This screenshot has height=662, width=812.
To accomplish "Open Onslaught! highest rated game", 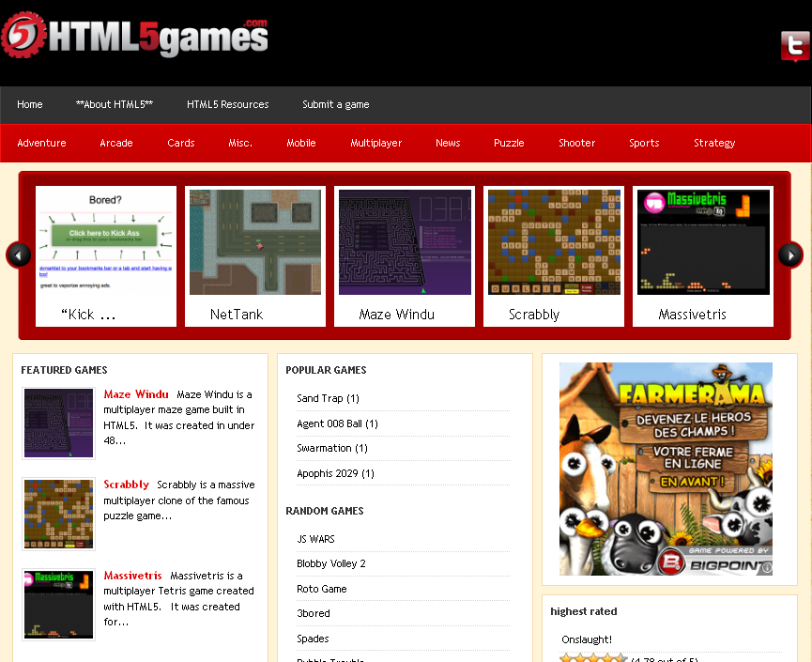I will click(587, 639).
